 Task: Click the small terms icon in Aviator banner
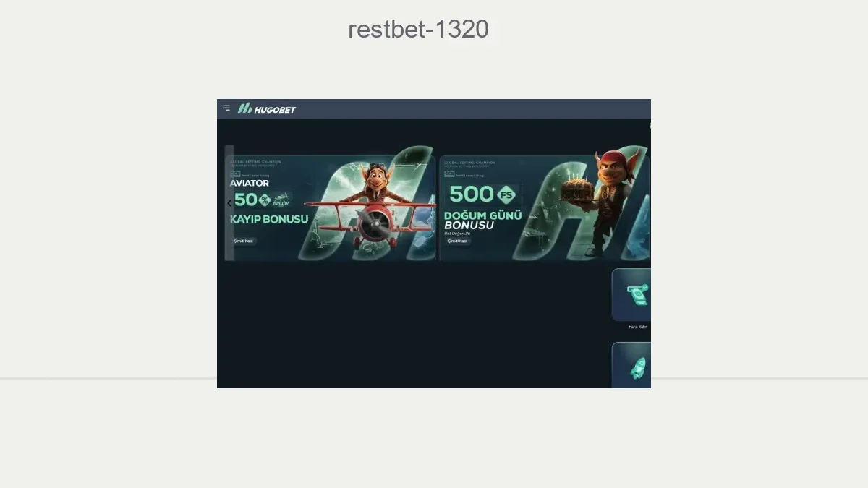(235, 174)
